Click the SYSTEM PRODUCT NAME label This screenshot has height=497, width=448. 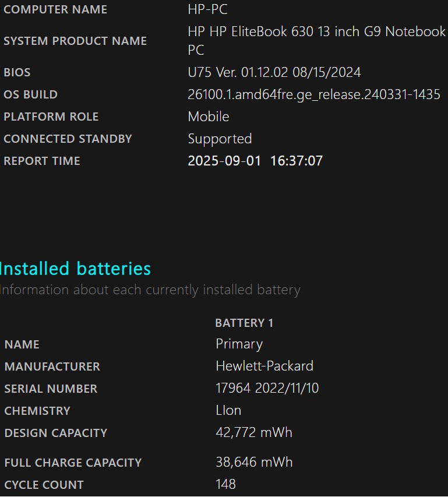[75, 41]
